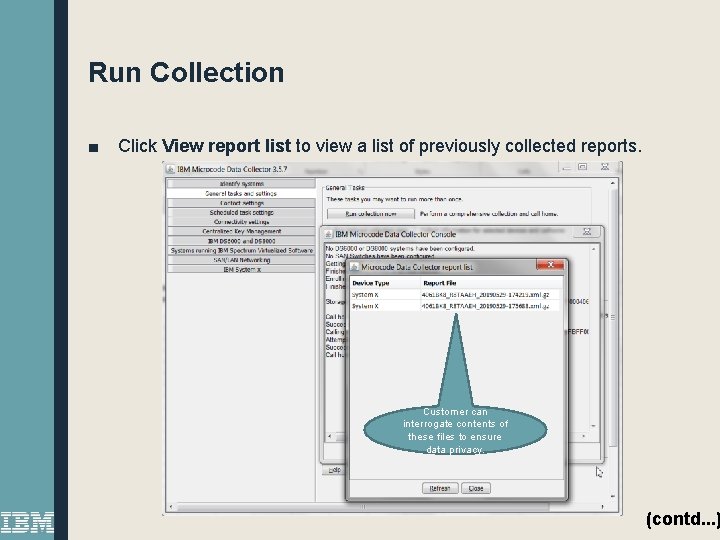
Task: Sort by the Device Type column header
Action: [385, 283]
